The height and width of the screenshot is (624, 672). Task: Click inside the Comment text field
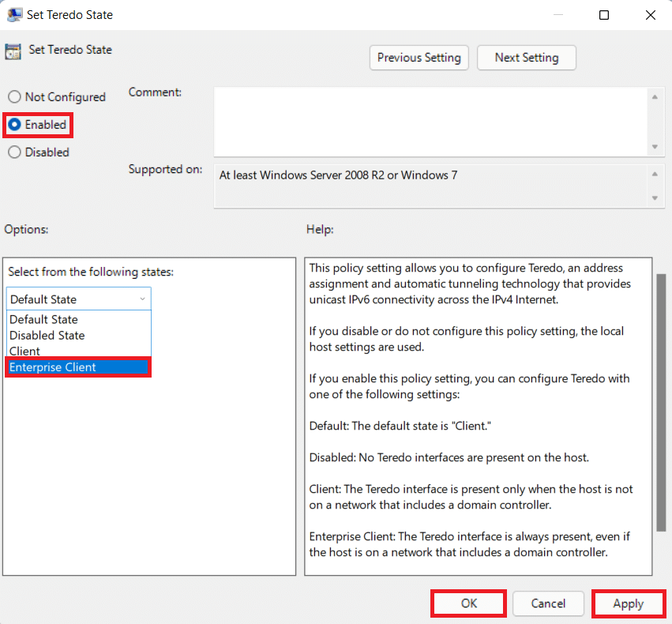[x=430, y=122]
